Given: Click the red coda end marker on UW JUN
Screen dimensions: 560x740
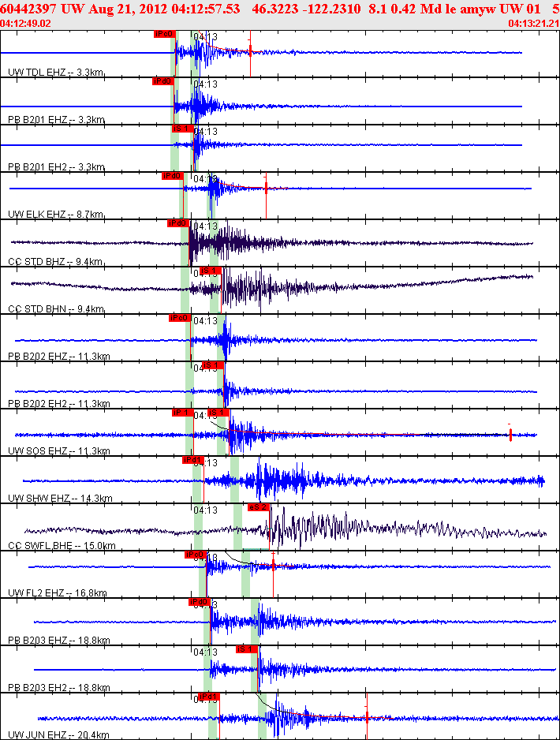Looking at the screenshot, I should [367, 717].
